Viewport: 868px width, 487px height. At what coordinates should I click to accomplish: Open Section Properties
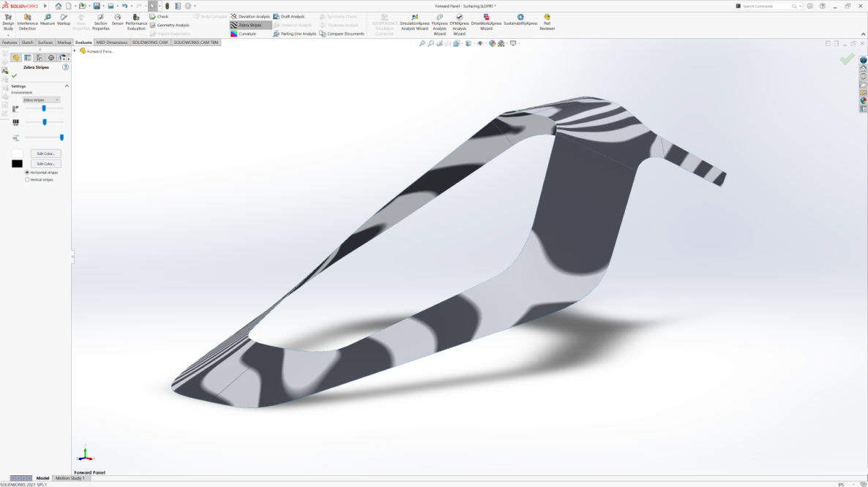[x=100, y=22]
